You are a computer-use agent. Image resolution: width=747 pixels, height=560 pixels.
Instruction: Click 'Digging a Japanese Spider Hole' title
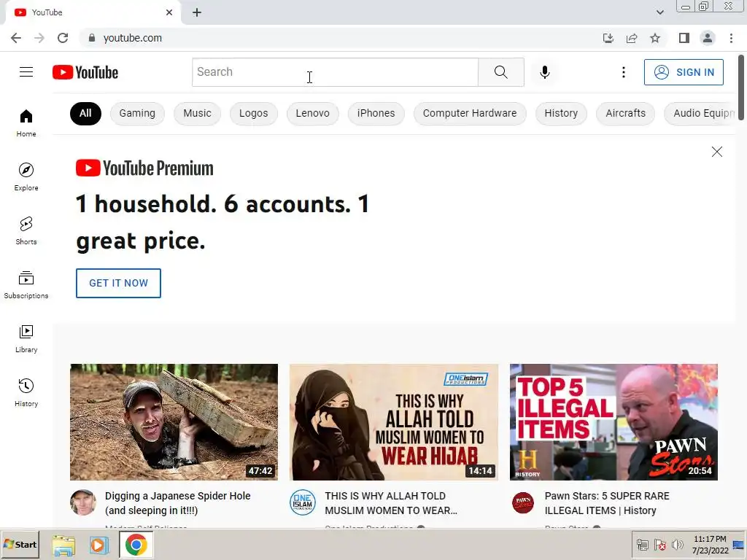tap(178, 503)
